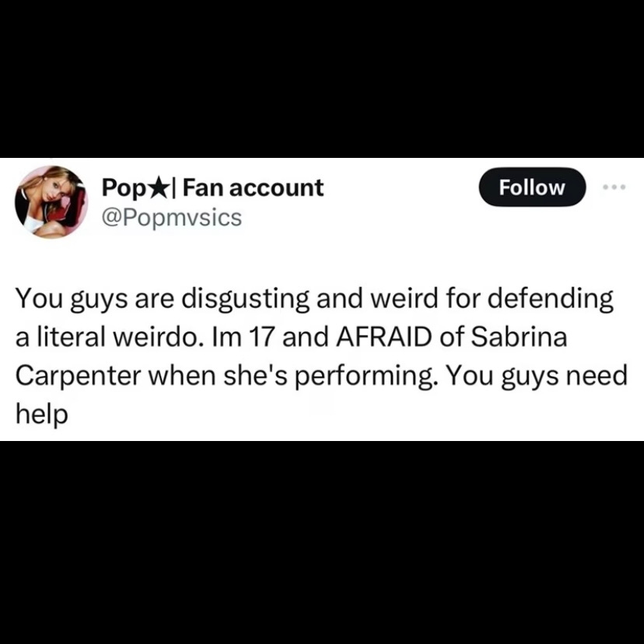The width and height of the screenshot is (644, 644).
Task: Open the Popmvsics profile avatar
Action: pos(51,201)
